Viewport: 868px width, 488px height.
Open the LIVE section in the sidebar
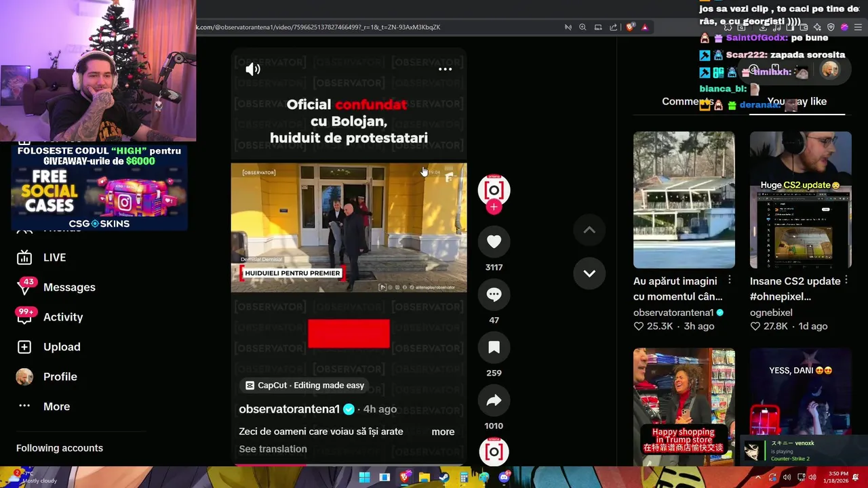[x=54, y=258]
